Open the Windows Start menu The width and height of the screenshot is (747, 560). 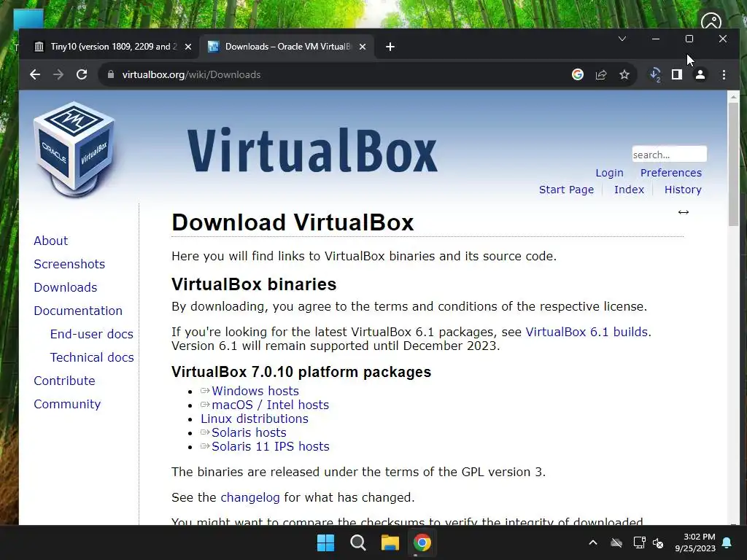[326, 542]
